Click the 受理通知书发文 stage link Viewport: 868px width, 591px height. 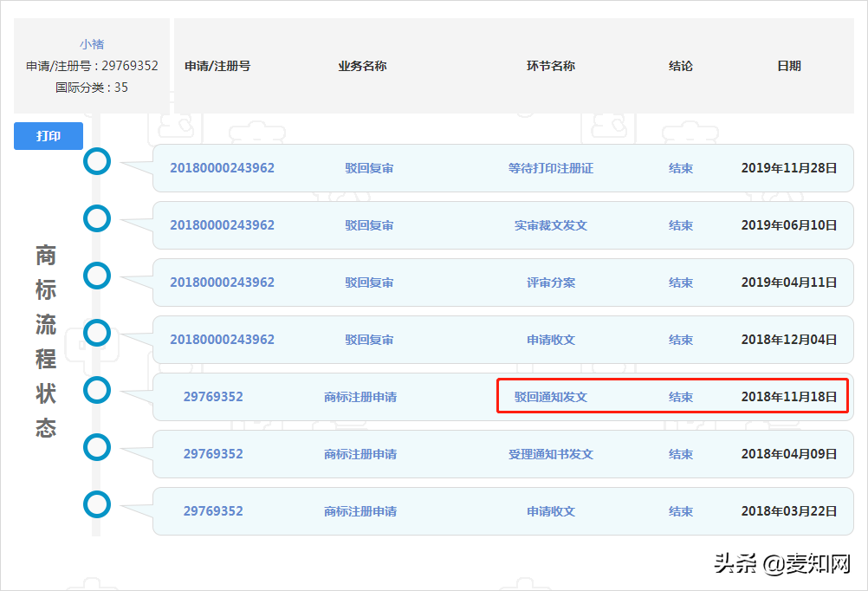click(550, 454)
